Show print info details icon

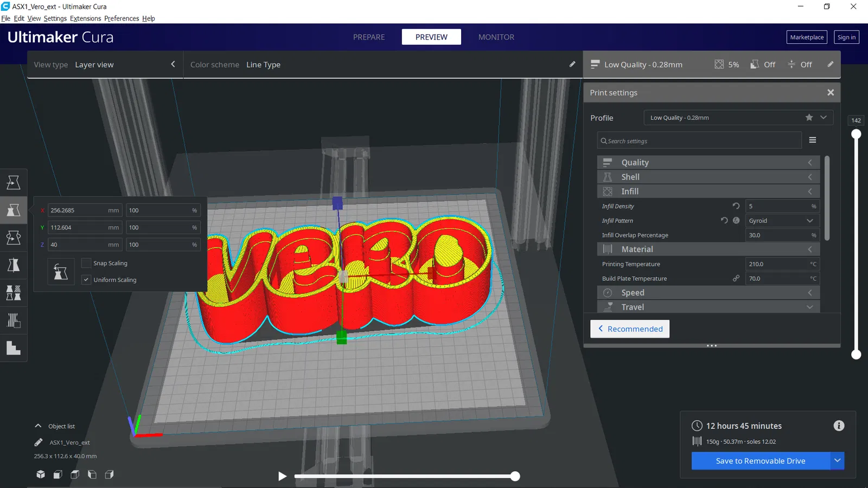839,426
